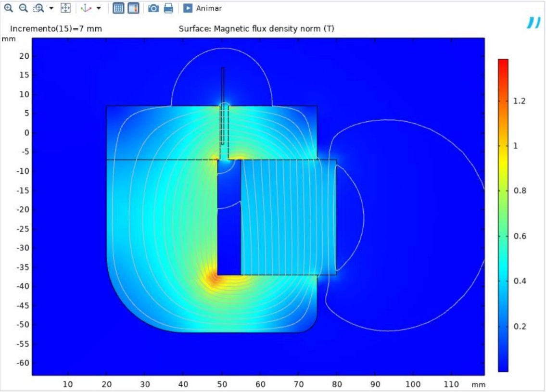Viewport: 546px width, 392px height.
Task: Click the 'Surface: Magnetic flux density norm (T)' title
Action: click(256, 29)
